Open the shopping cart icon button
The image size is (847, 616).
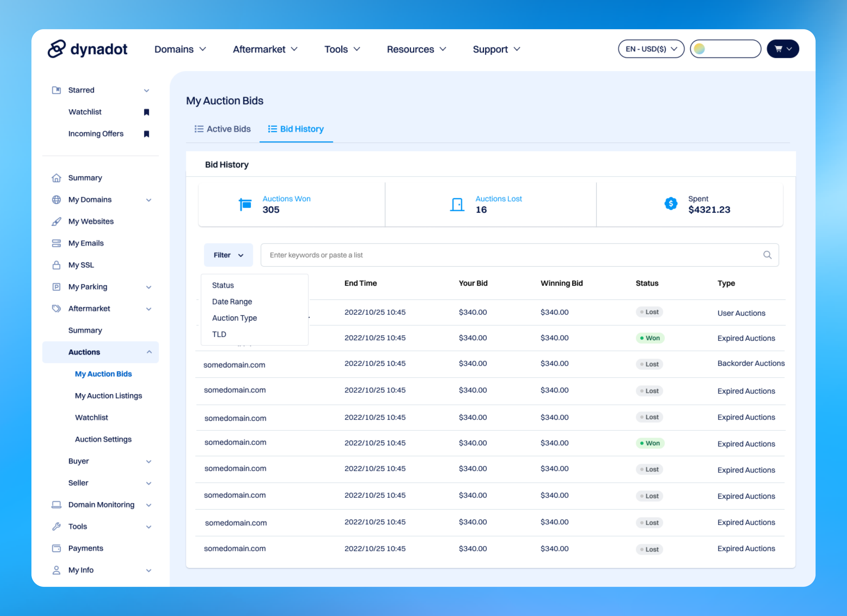(783, 49)
